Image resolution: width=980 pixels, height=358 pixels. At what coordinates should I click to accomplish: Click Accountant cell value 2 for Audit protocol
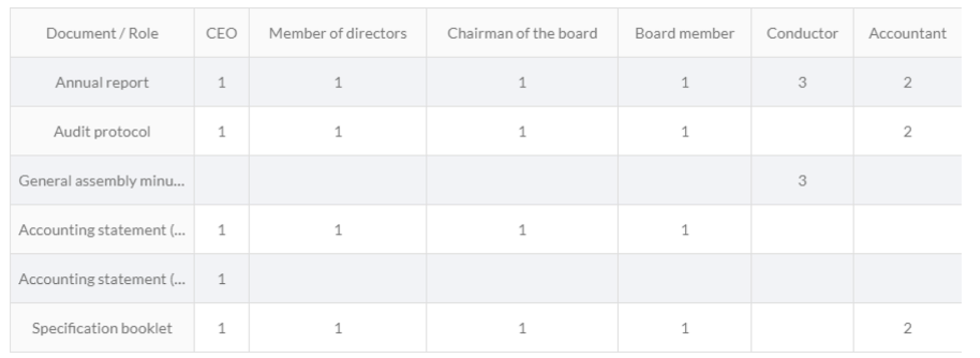coord(907,131)
